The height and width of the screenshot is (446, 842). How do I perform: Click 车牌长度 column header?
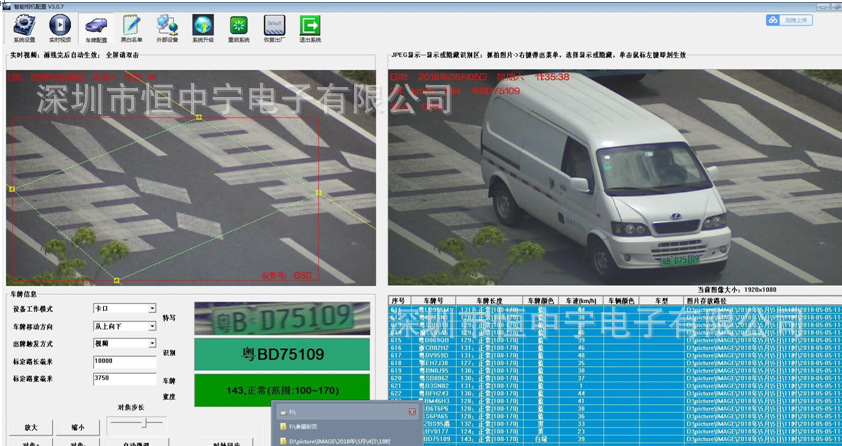click(490, 301)
